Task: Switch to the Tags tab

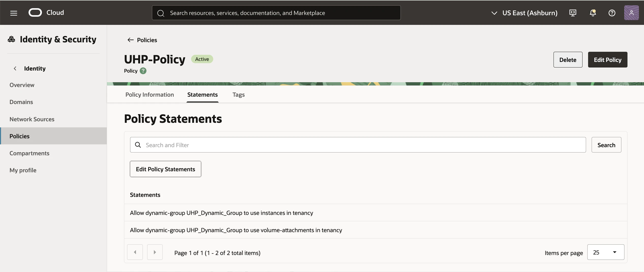Action: pos(239,95)
